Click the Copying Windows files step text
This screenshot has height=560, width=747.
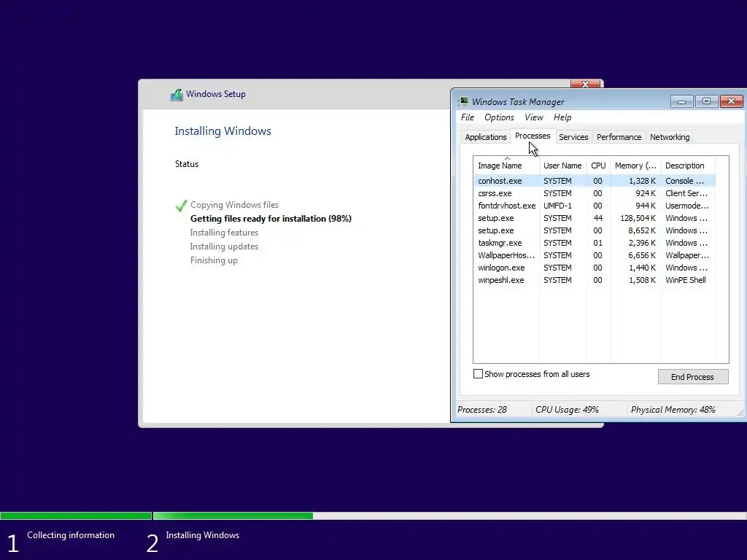point(234,205)
